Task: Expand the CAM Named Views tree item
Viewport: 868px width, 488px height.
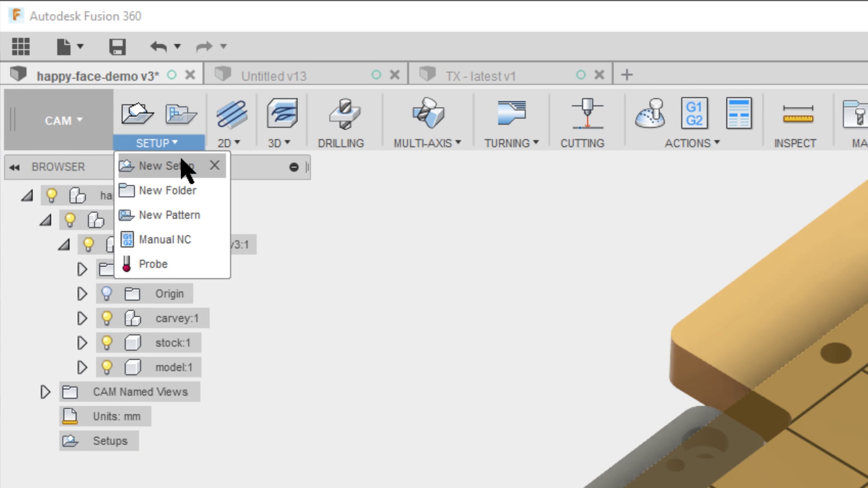Action: [45, 391]
